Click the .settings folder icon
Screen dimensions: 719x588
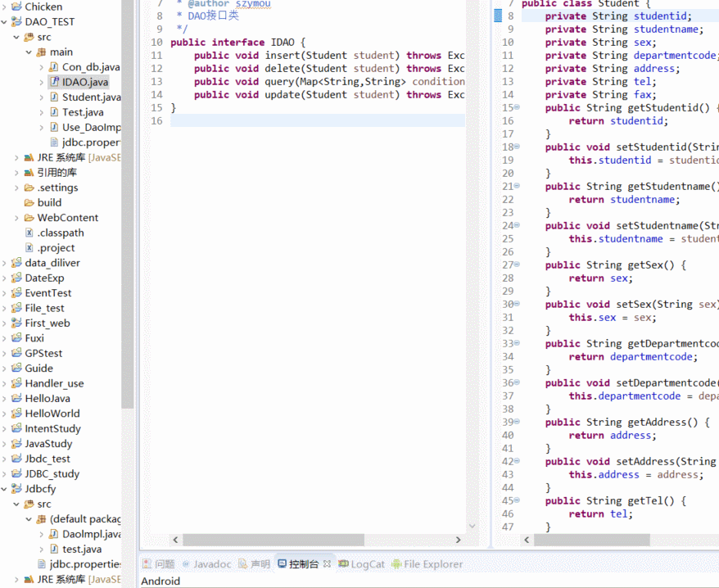29,188
